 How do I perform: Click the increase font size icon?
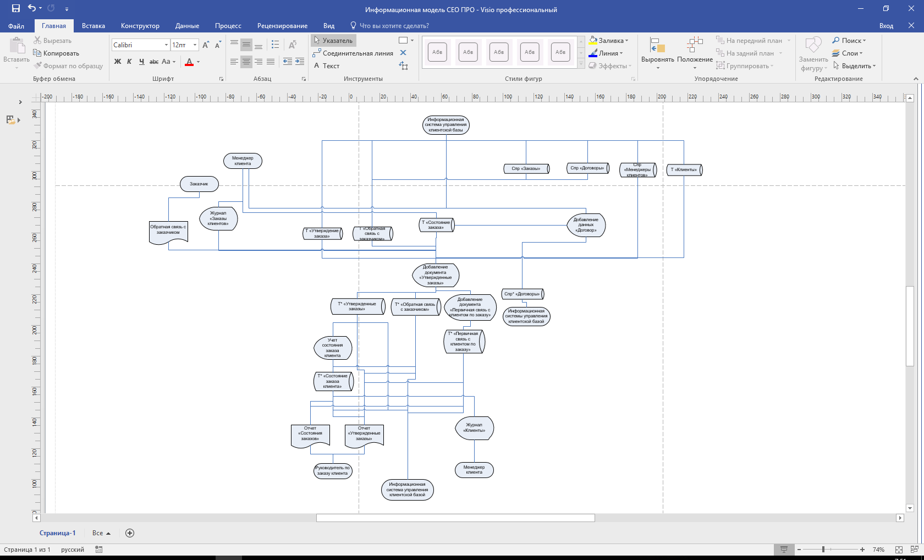pos(206,45)
